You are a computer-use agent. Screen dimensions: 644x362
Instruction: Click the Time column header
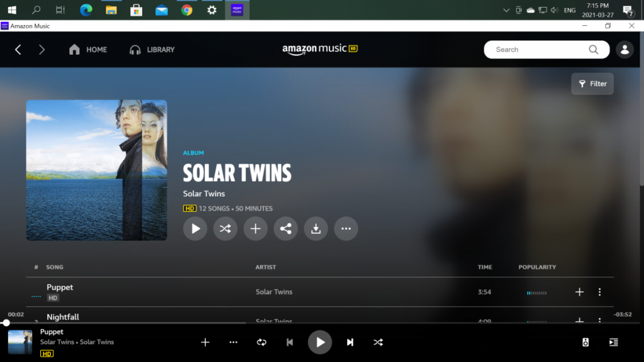485,267
